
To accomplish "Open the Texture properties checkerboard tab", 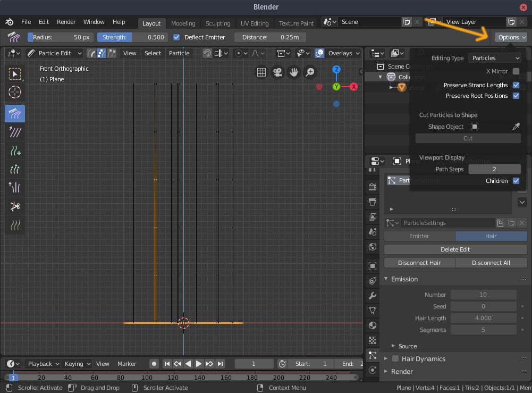I will pos(373,341).
